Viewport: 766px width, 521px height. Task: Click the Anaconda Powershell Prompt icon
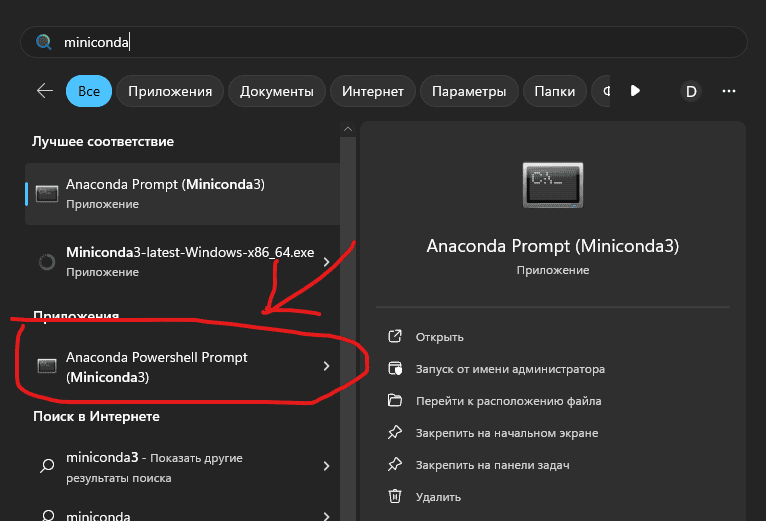(x=46, y=367)
